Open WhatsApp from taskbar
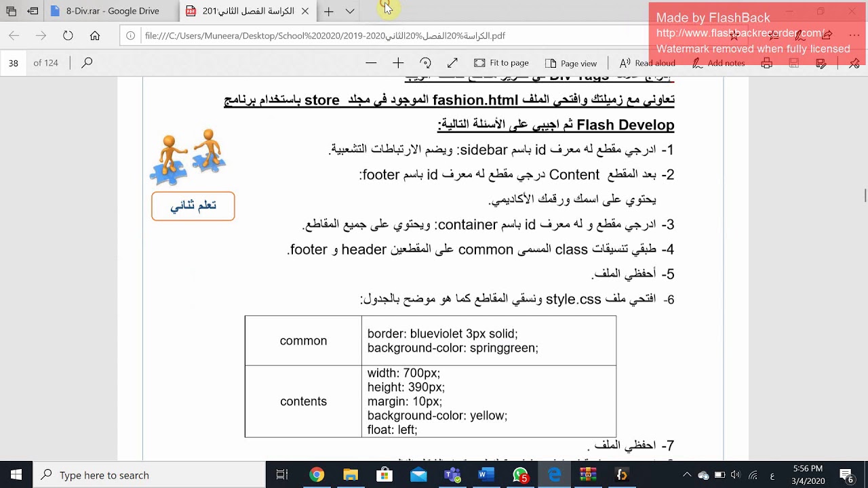Viewport: 868px width, 488px height. point(520,475)
